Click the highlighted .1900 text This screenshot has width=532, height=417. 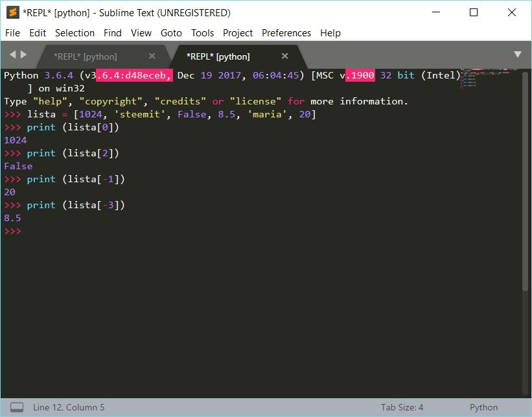click(x=360, y=75)
